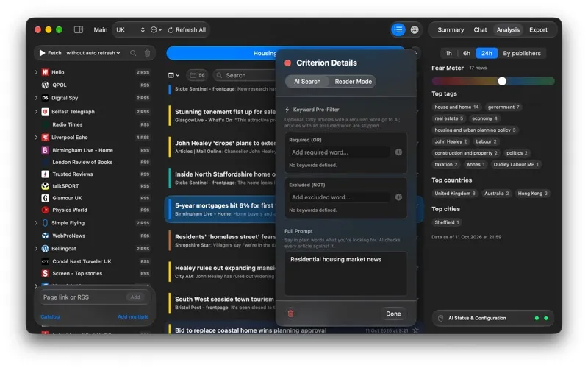Image resolution: width=588 pixels, height=368 pixels.
Task: Expand the Hello feed group
Action: pos(36,72)
